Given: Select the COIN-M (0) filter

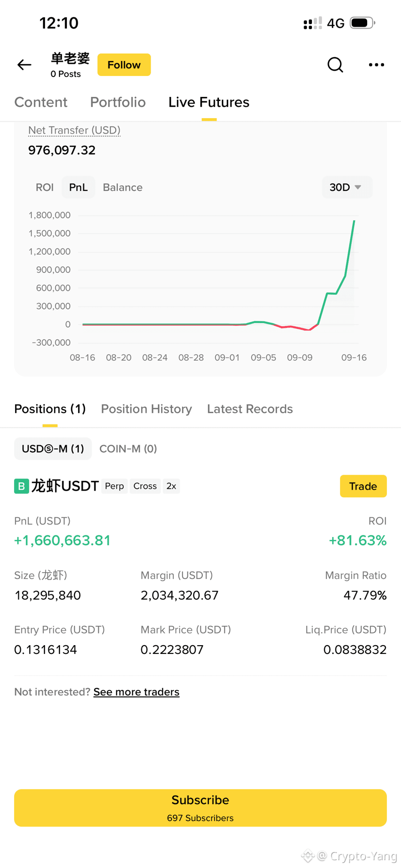Looking at the screenshot, I should [128, 449].
